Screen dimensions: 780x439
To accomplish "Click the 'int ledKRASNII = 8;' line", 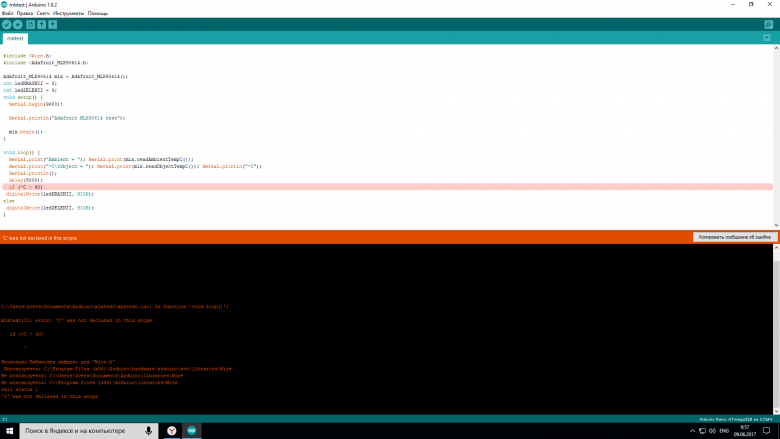I will (x=30, y=84).
